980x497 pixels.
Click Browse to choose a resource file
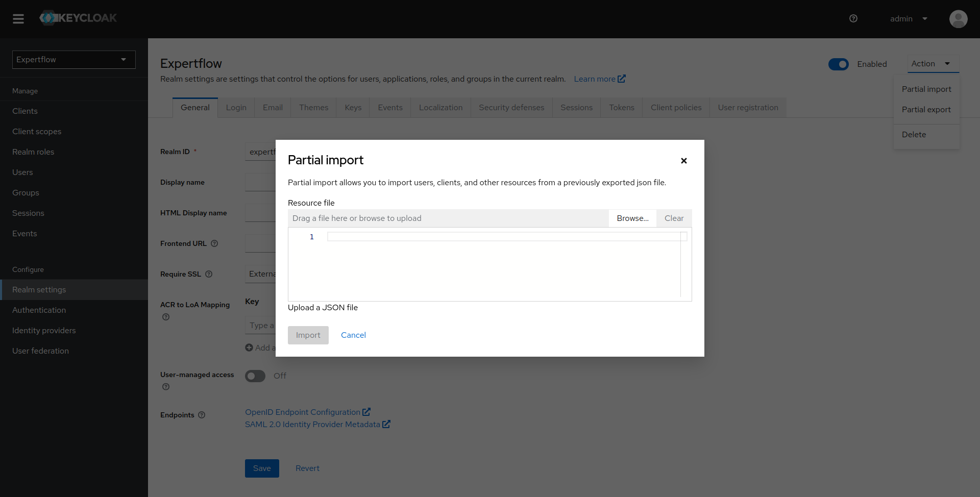point(632,218)
